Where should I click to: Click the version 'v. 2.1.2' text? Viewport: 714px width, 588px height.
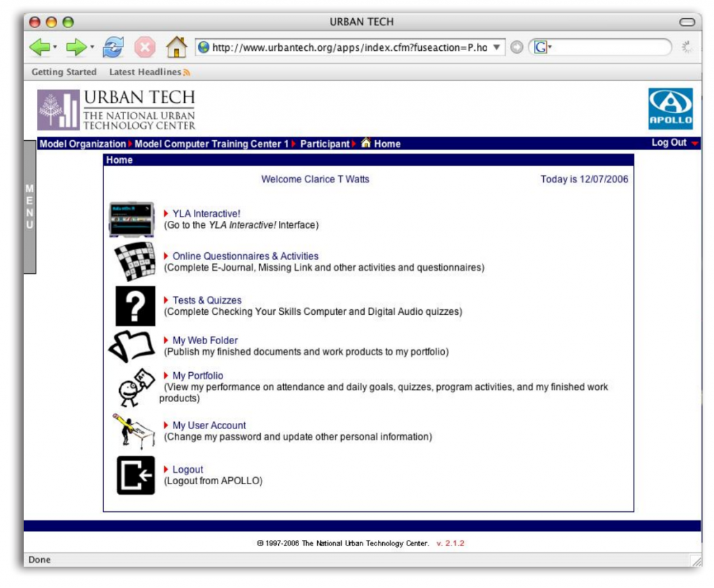(450, 543)
